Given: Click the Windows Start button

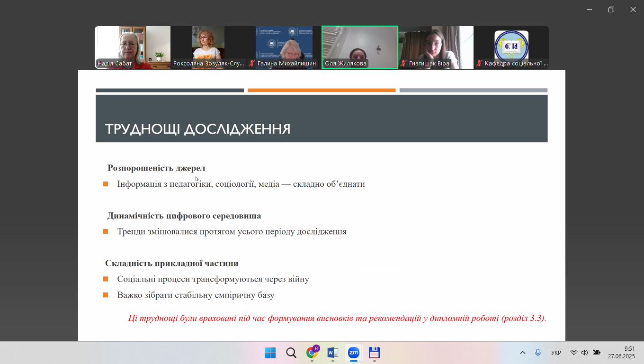Looking at the screenshot, I should tap(270, 353).
